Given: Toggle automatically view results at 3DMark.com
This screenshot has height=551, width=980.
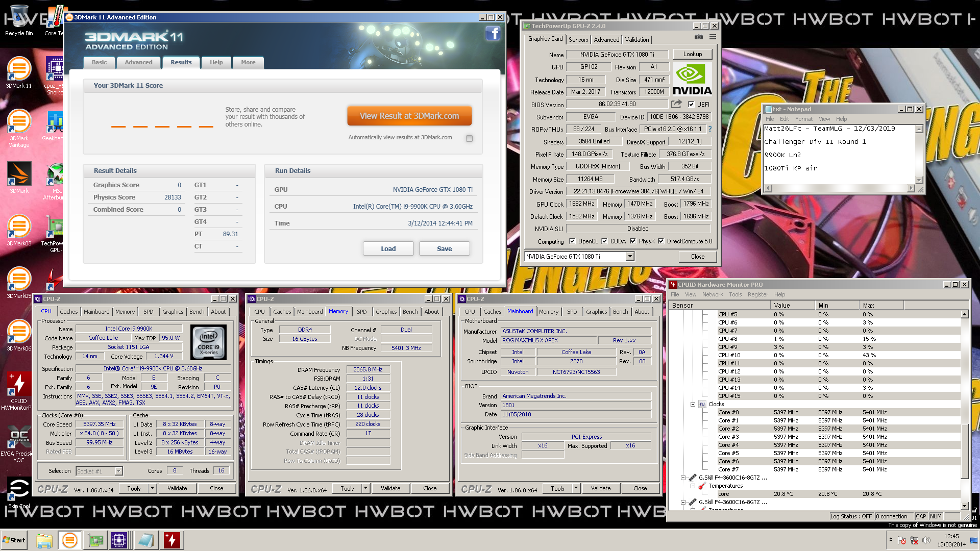Looking at the screenshot, I should [x=469, y=138].
